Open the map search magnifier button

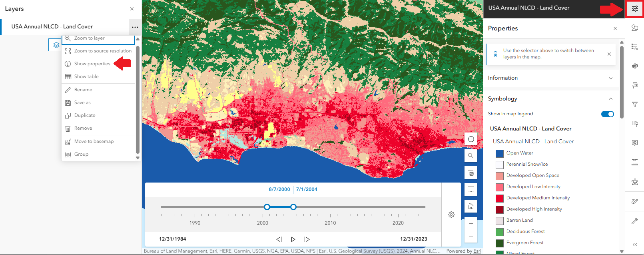tap(471, 156)
